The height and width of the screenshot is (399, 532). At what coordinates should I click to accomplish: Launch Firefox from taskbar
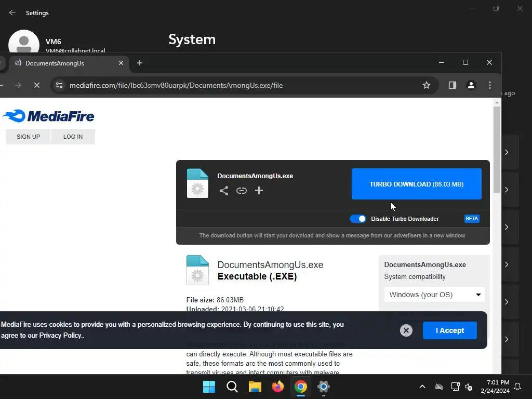(x=278, y=387)
